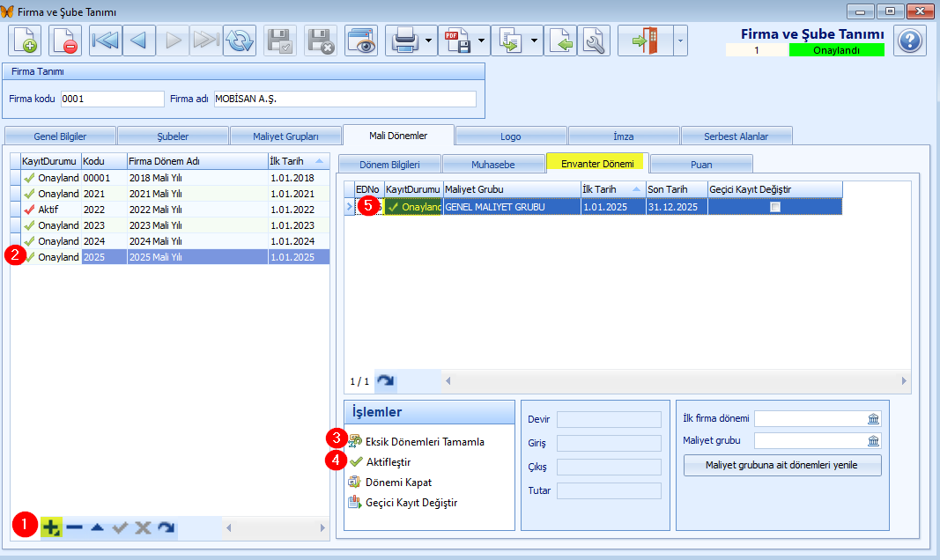Jump to the last record
The width and height of the screenshot is (940, 560).
pos(206,41)
